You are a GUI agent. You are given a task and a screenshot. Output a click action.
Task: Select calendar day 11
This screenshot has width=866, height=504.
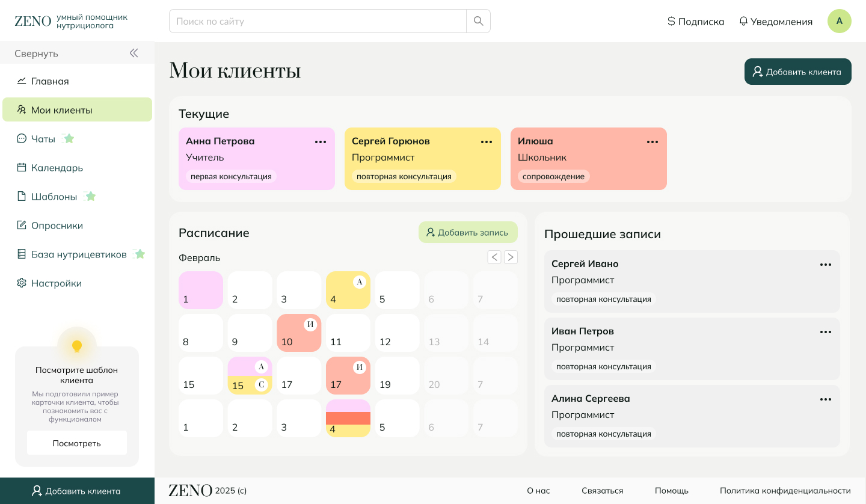point(348,333)
